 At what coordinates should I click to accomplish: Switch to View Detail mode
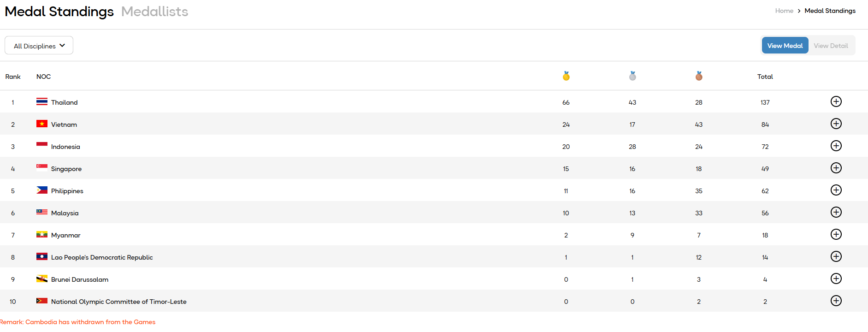[x=831, y=46]
